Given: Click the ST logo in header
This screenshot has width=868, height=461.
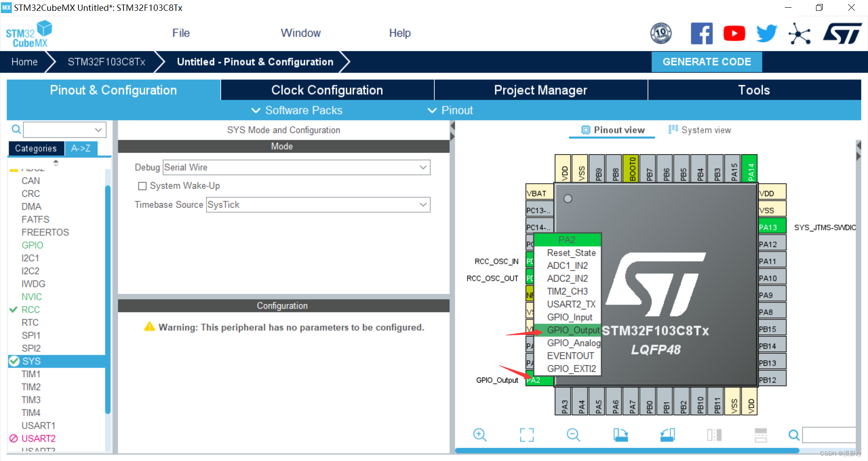Looking at the screenshot, I should (842, 33).
